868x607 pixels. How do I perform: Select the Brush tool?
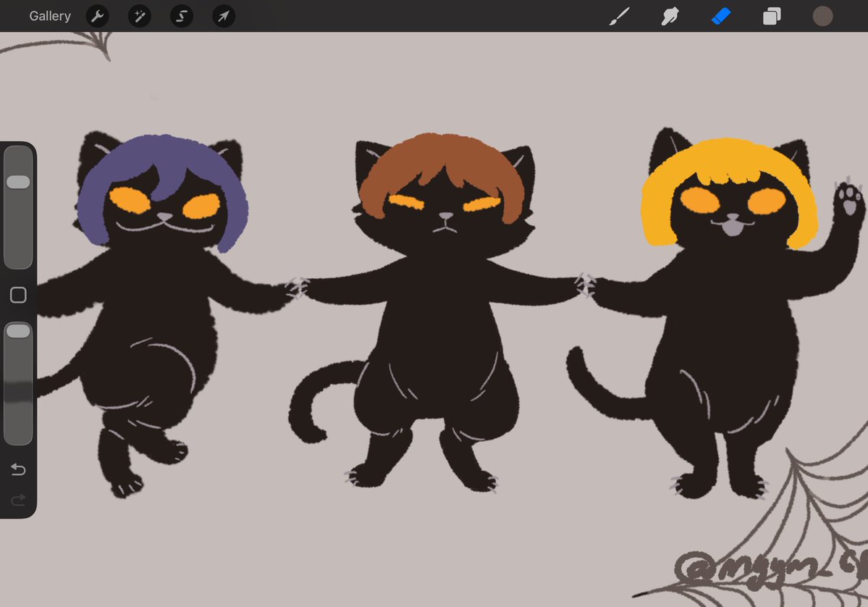tap(620, 16)
